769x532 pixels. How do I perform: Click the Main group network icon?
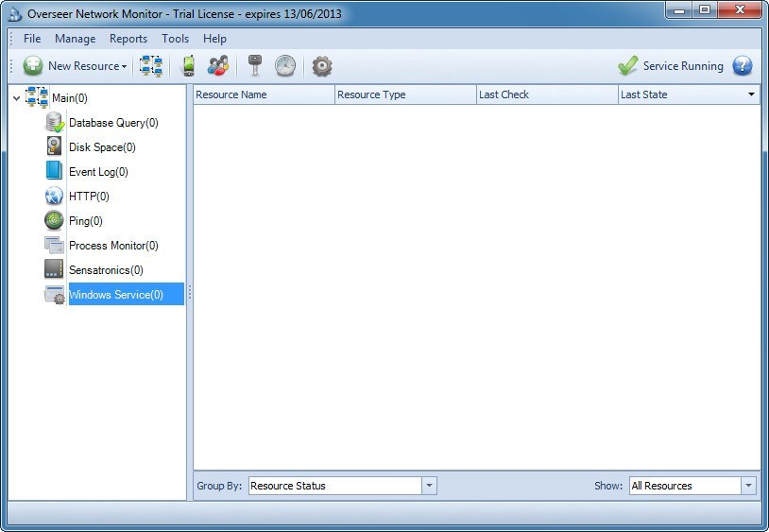(x=37, y=97)
